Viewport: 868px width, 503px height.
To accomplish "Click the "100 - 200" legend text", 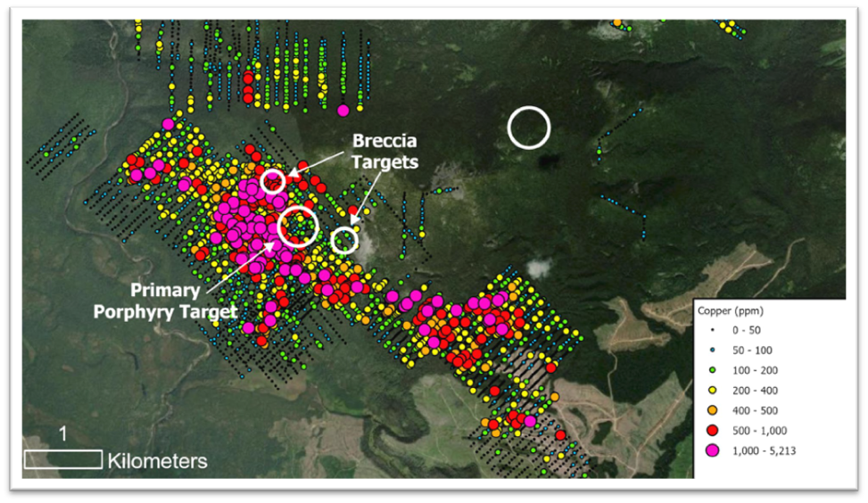I will tap(756, 370).
